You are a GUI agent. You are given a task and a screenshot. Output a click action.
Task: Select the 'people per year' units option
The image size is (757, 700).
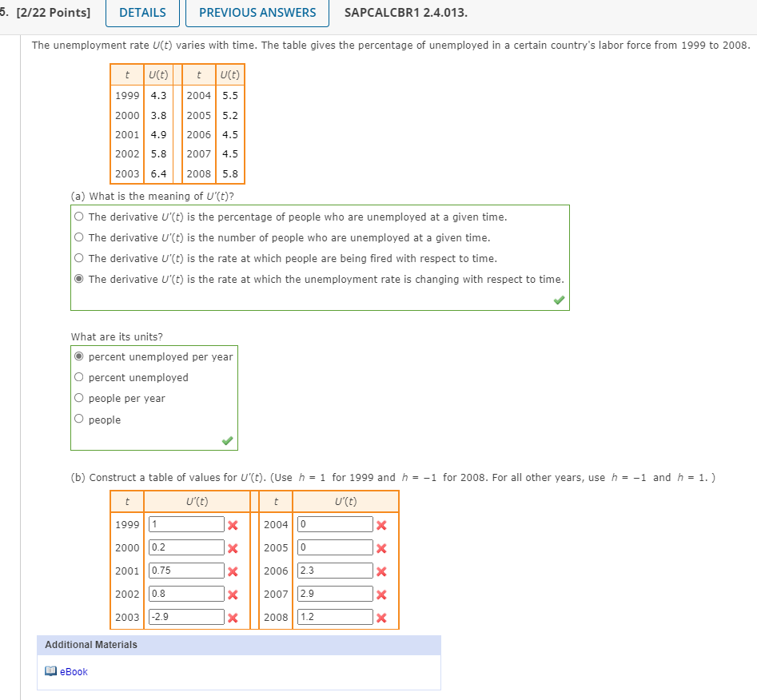[79, 398]
